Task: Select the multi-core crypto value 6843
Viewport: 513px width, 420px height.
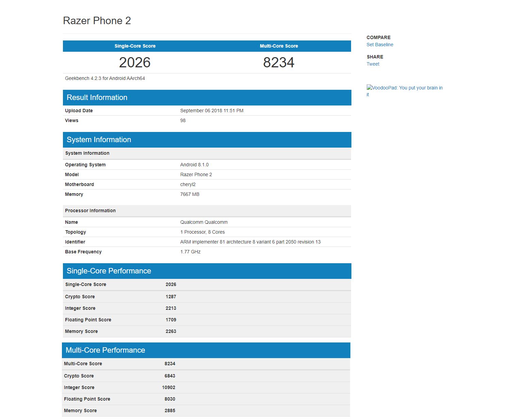Action: tap(170, 376)
